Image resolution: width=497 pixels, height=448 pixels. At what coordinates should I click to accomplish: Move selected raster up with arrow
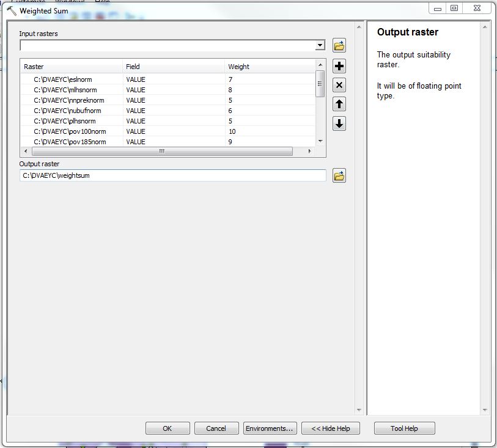tap(339, 104)
